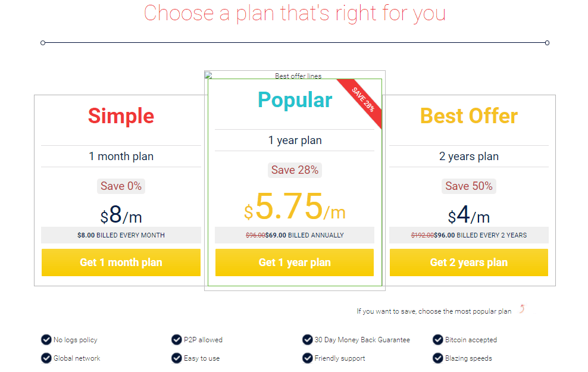
Task: Get the 2 years plan
Action: pyautogui.click(x=469, y=262)
